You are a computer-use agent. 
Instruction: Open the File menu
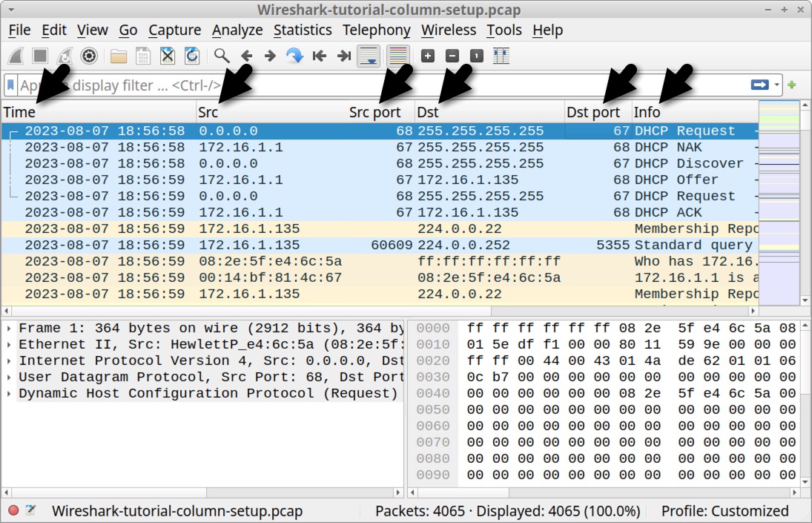click(x=20, y=30)
